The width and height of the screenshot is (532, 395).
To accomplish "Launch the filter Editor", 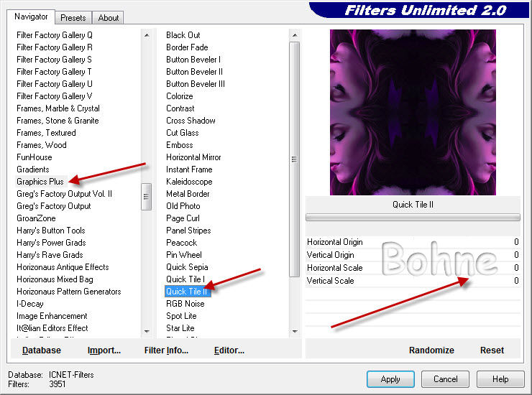I will pos(229,350).
